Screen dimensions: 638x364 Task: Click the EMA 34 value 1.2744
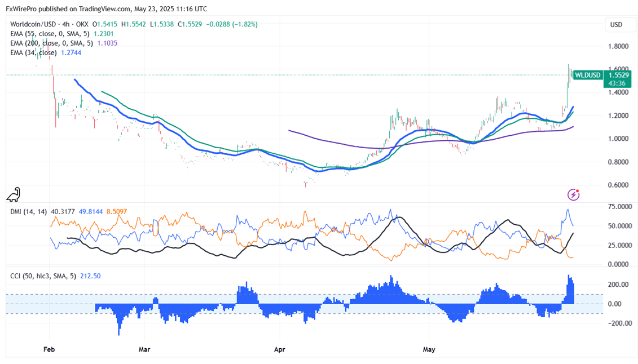[71, 52]
